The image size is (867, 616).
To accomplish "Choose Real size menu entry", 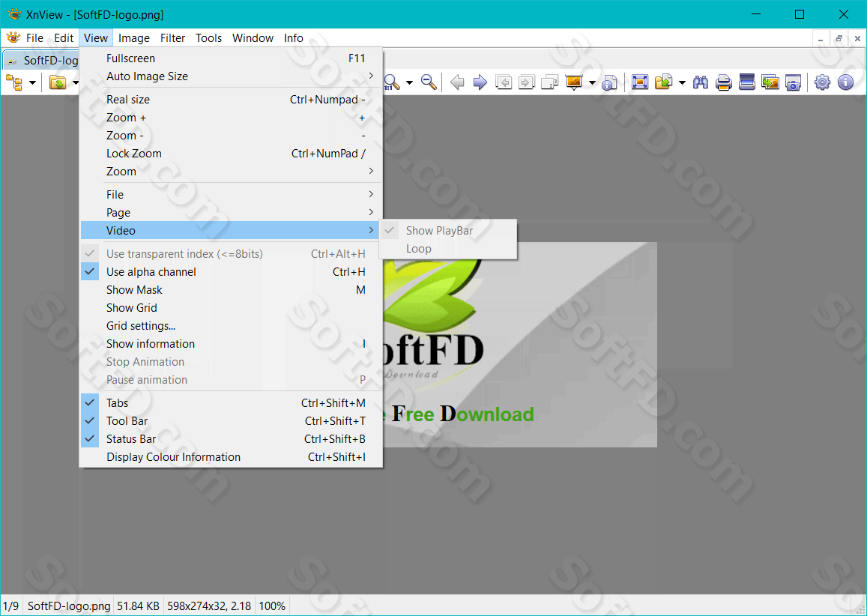I will [231, 100].
